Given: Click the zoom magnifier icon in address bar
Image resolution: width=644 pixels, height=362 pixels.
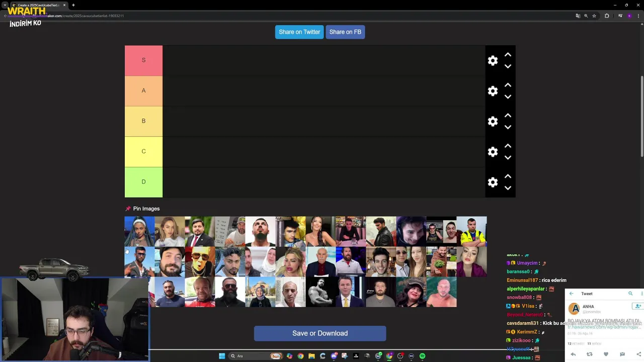Looking at the screenshot, I should (586, 16).
